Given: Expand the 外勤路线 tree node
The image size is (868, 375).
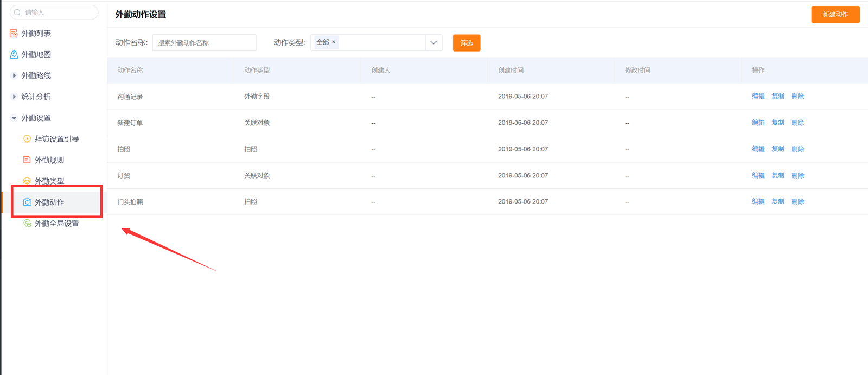Looking at the screenshot, I should tap(14, 76).
